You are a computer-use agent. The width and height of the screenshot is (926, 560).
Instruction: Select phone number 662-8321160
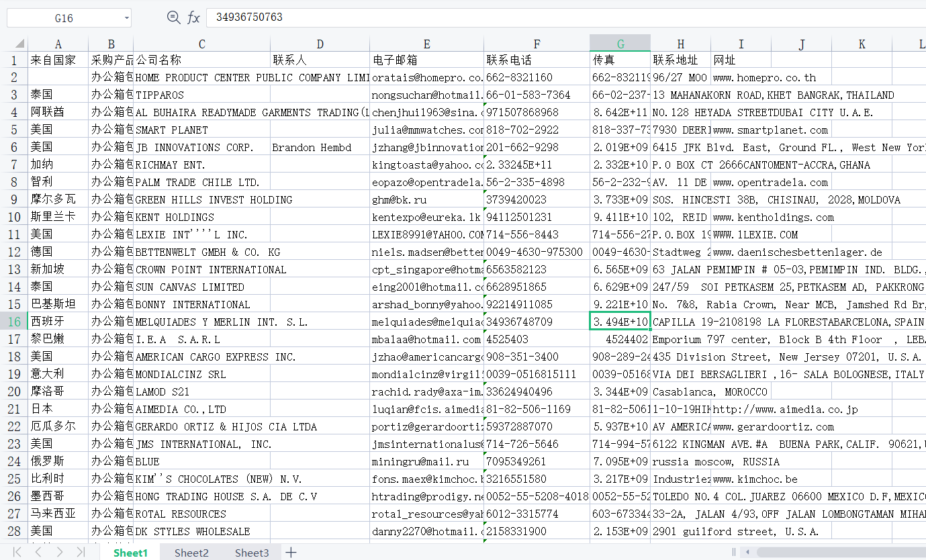pos(537,77)
